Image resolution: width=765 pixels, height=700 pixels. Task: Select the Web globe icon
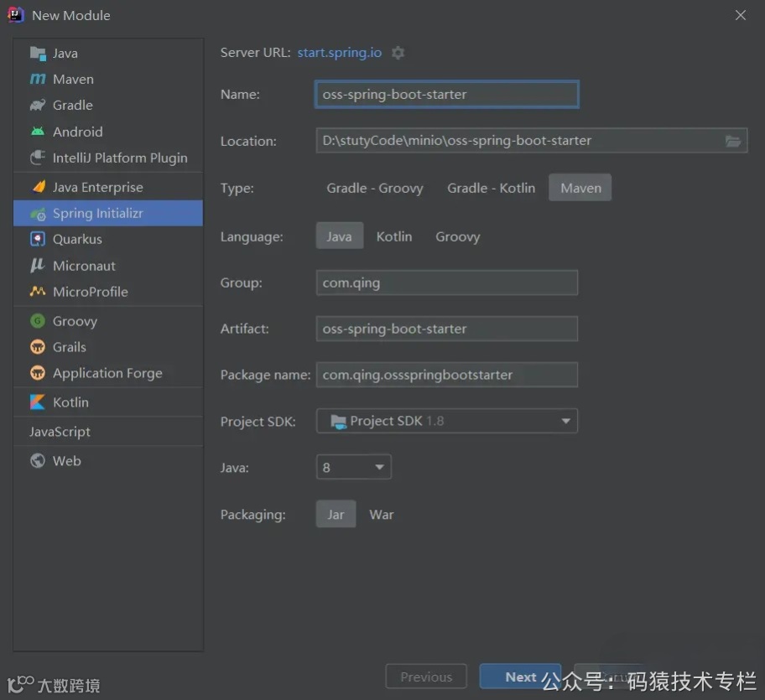coord(38,460)
